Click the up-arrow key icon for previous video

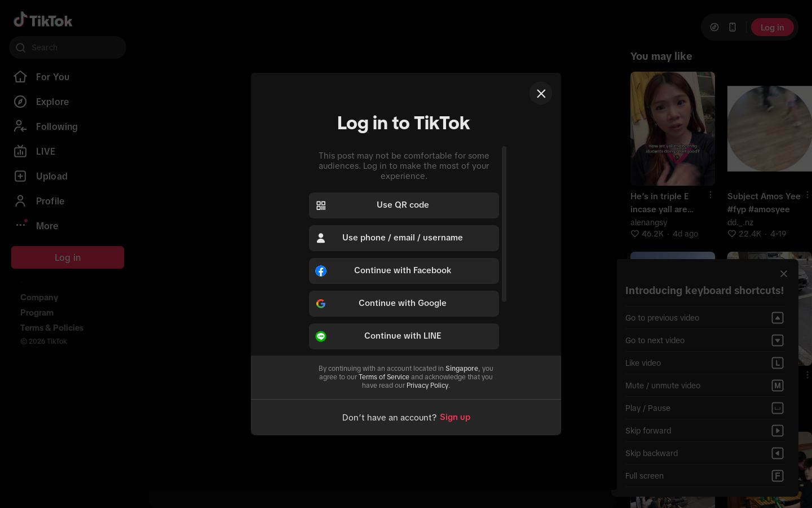(x=778, y=318)
